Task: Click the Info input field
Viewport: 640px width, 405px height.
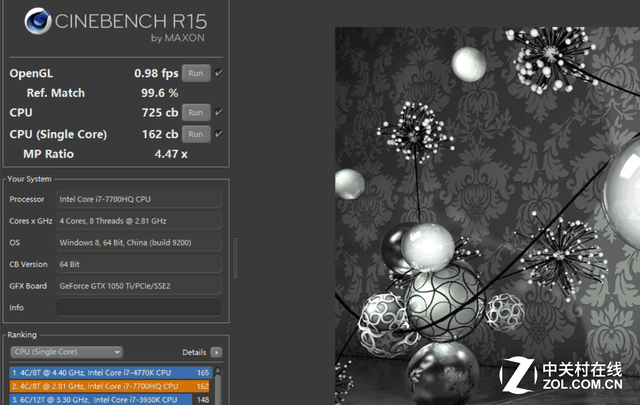Action: tap(139, 307)
